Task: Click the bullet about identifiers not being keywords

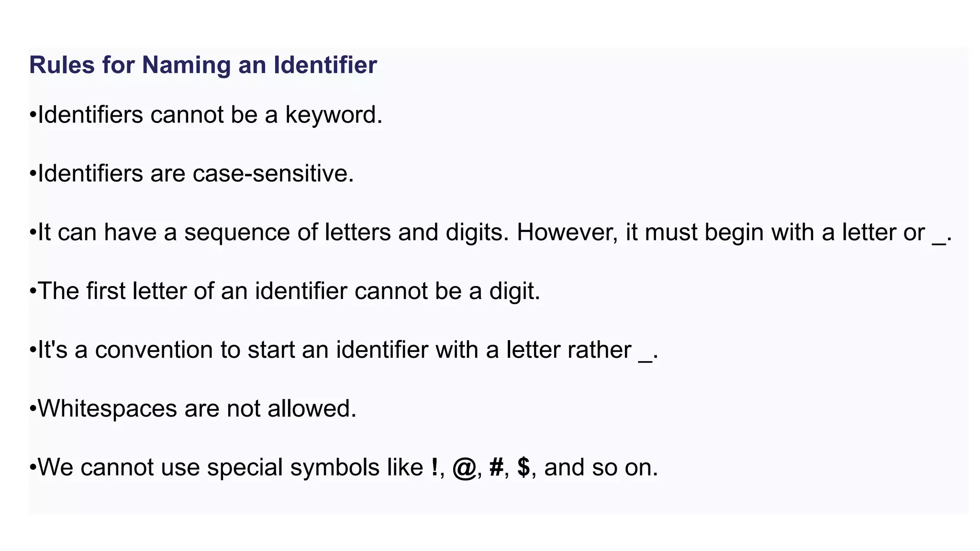Action: coord(206,115)
